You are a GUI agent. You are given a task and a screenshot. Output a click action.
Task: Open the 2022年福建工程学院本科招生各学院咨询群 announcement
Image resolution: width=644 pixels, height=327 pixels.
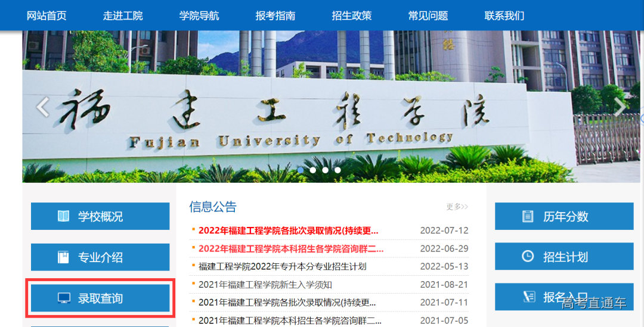(x=291, y=248)
